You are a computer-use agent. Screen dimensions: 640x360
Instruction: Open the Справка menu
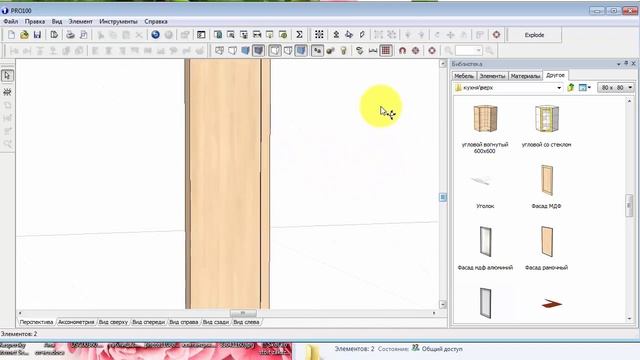click(x=156, y=21)
